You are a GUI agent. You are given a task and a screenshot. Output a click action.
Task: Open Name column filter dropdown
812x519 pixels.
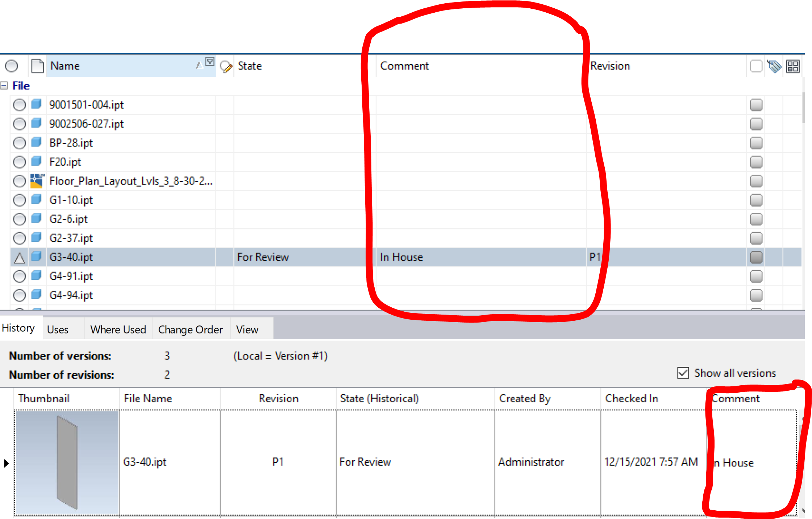(x=209, y=61)
